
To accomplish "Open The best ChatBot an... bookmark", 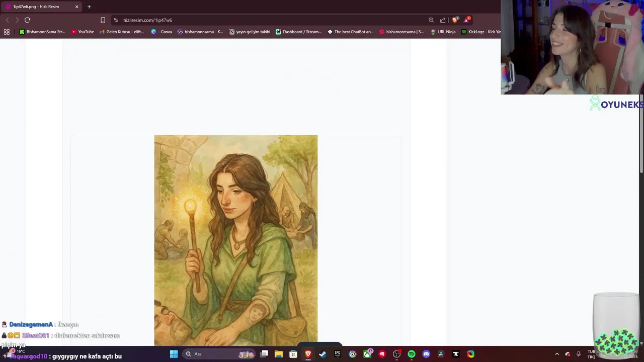I will [350, 32].
